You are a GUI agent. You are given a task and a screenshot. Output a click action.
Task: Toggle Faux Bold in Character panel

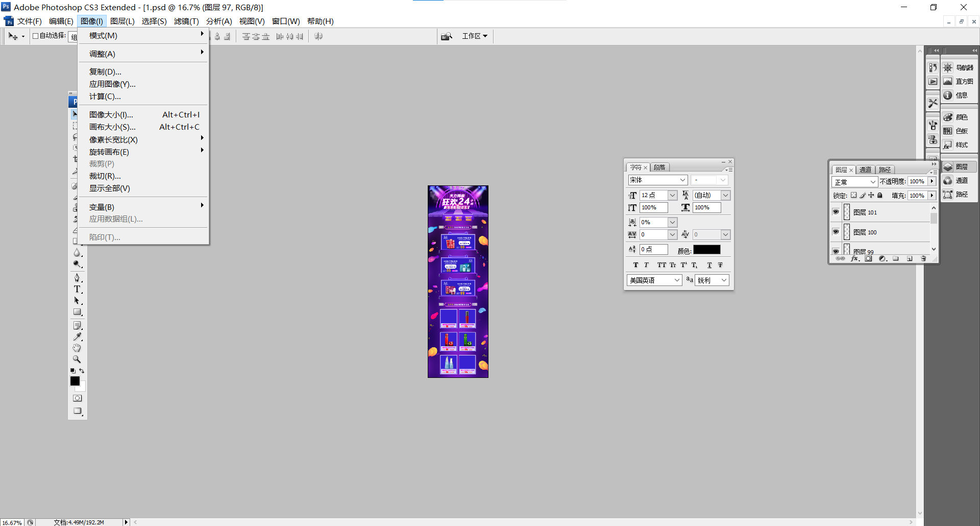(635, 265)
